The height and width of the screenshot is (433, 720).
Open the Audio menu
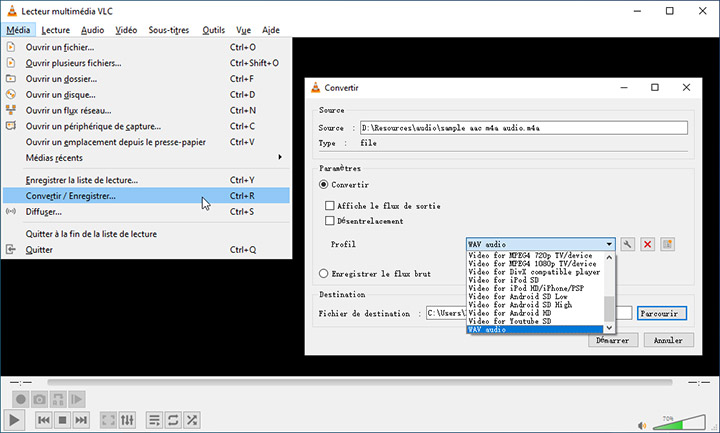coord(92,30)
